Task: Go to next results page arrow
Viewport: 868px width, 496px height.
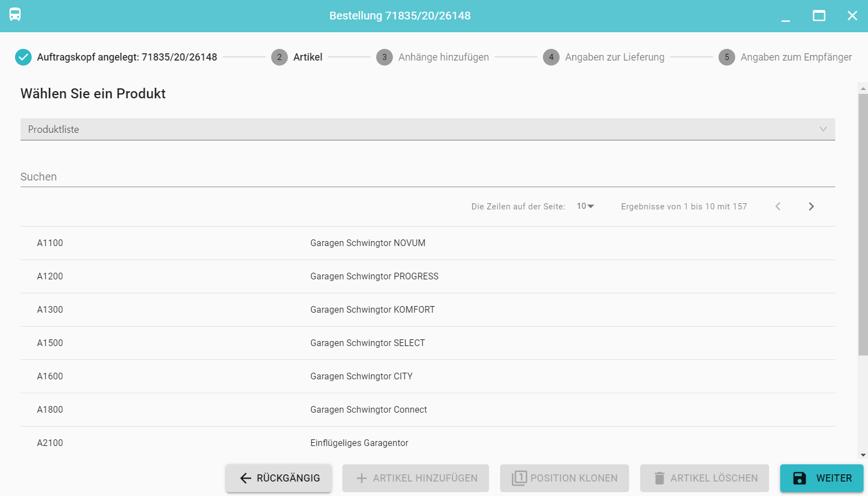Action: click(811, 207)
